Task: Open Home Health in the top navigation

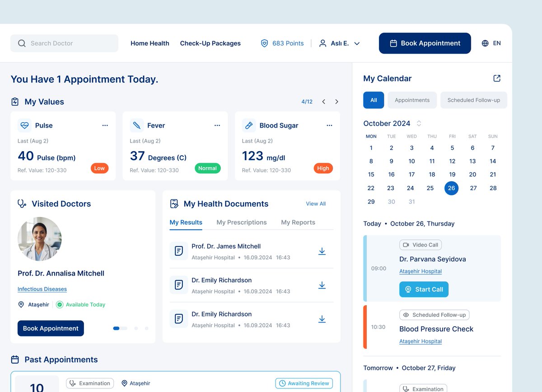Action: tap(150, 43)
